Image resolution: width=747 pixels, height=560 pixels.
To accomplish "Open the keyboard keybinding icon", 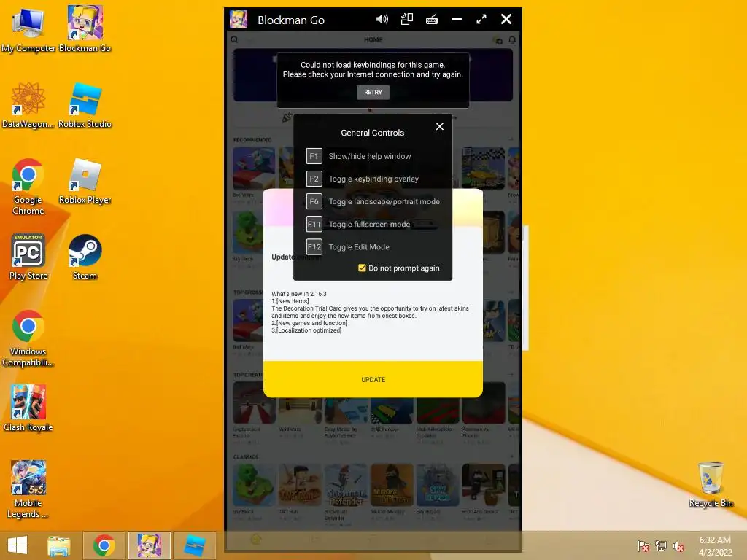I will pos(432,20).
